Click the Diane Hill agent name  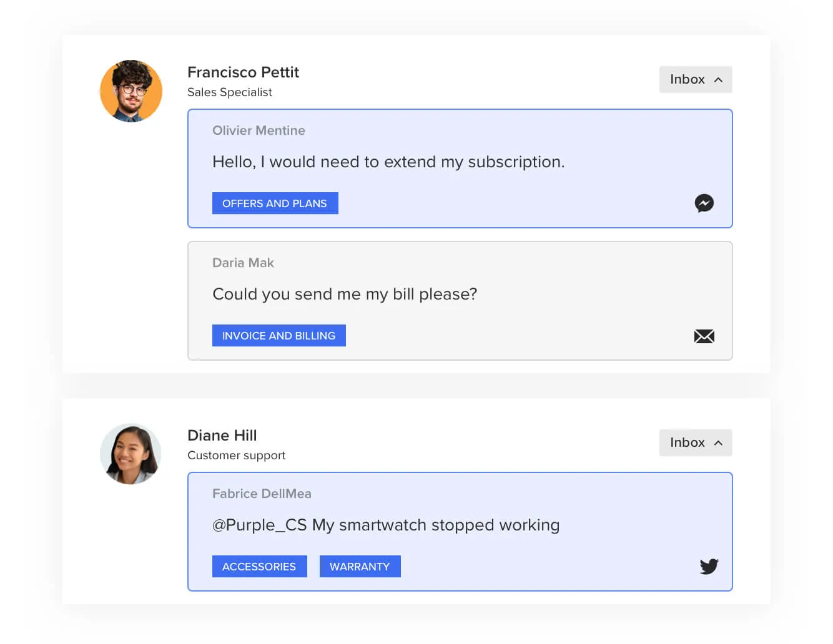point(222,436)
